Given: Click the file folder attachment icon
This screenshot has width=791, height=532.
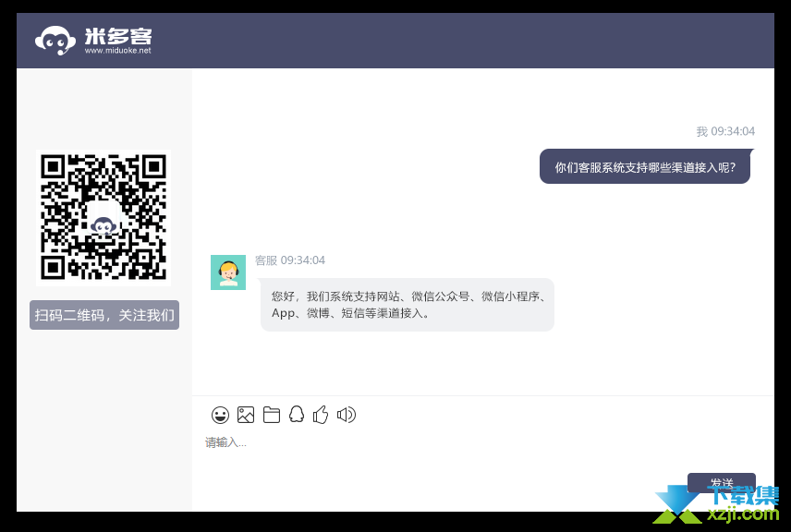Looking at the screenshot, I should (x=272, y=415).
